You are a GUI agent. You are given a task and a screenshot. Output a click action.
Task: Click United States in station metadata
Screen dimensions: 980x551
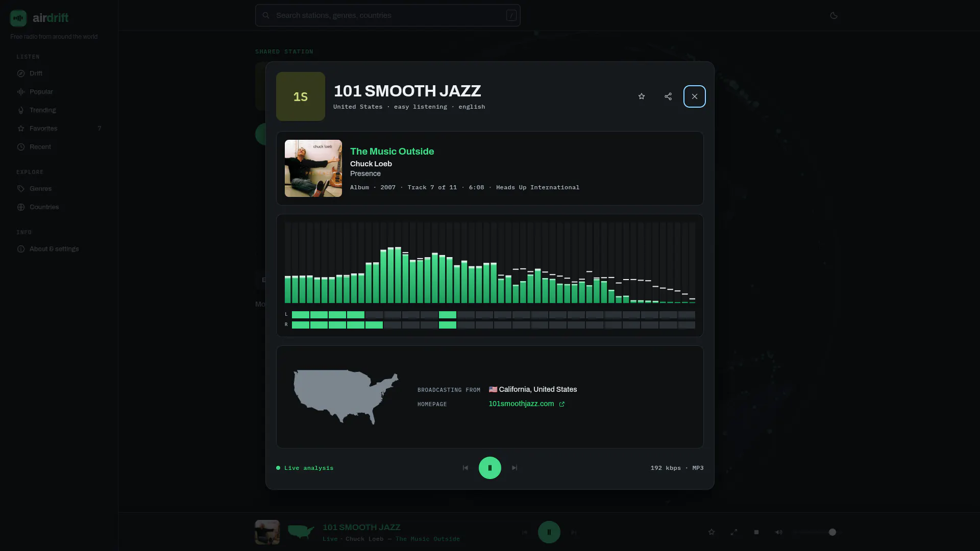point(358,107)
